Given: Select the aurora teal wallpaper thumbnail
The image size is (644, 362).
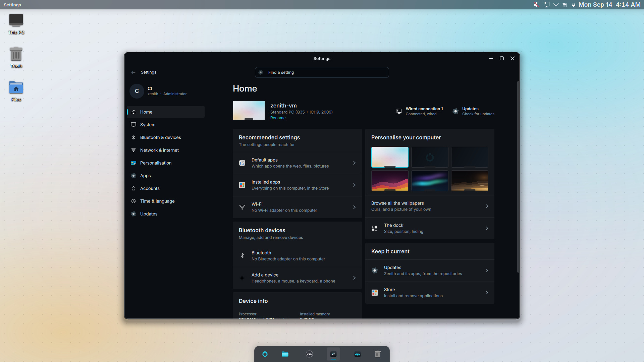Looking at the screenshot, I should click(430, 181).
